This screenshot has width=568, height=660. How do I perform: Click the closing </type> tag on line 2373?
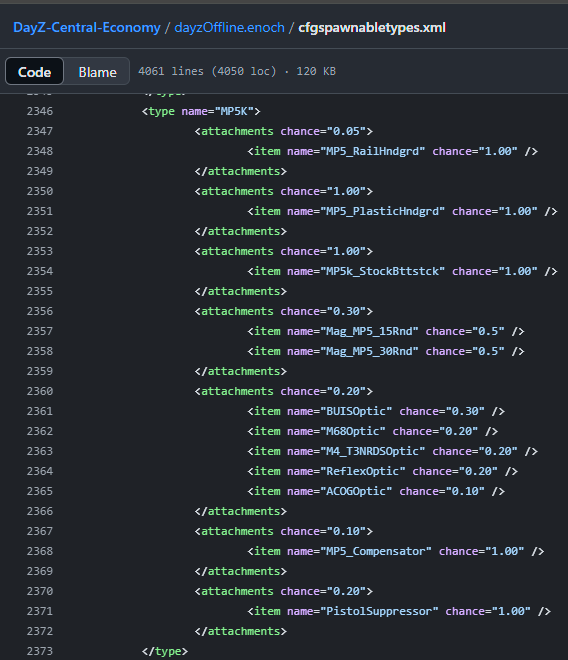[x=165, y=651]
